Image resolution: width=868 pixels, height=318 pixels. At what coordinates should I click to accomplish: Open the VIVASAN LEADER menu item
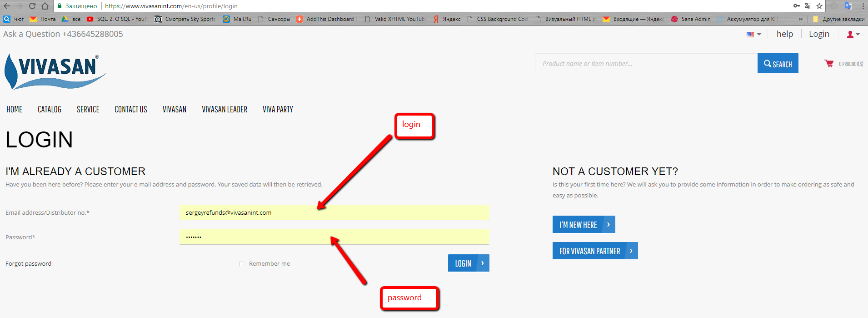click(x=224, y=109)
